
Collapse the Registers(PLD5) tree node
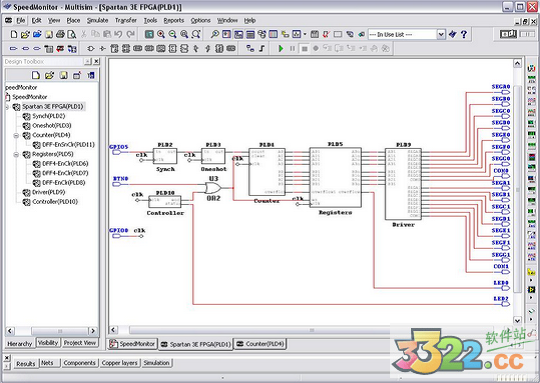coord(16,155)
